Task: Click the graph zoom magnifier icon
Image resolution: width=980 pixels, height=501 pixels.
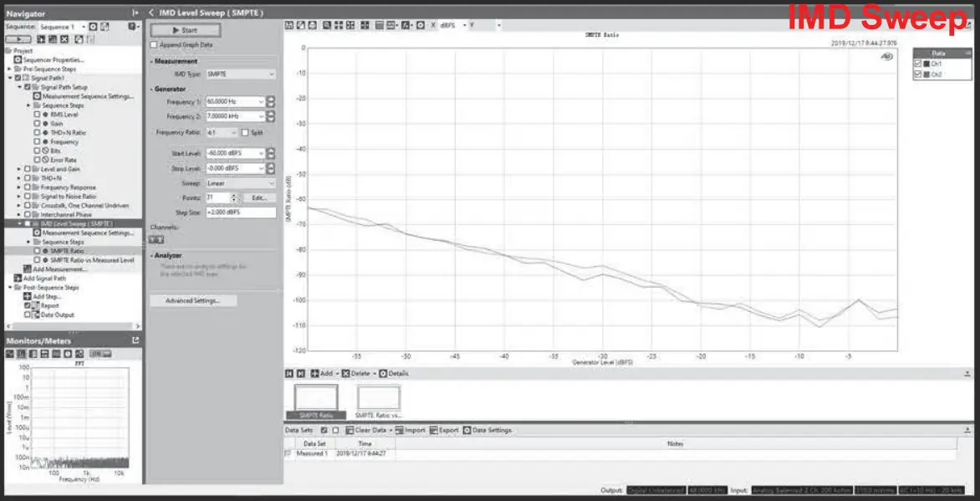Action: click(327, 26)
